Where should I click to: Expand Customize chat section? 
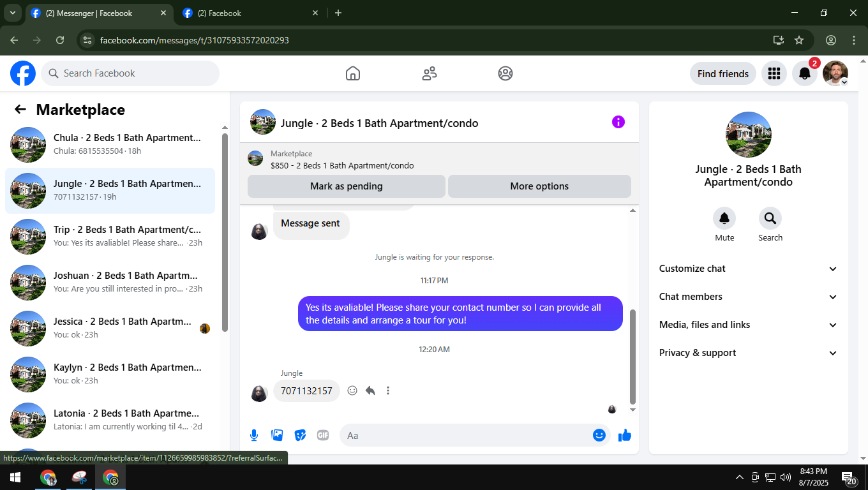coord(749,269)
